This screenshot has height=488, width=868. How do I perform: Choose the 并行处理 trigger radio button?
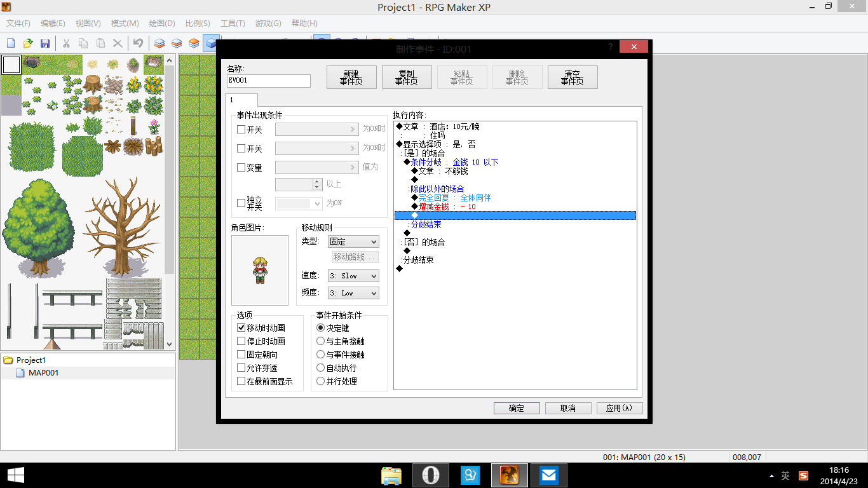pyautogui.click(x=320, y=381)
